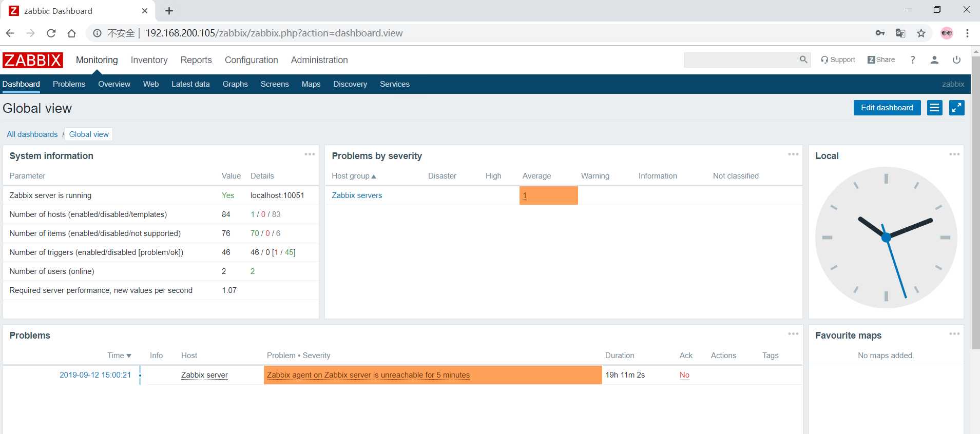Switch to Screens submenu tab
This screenshot has height=434, width=980.
coord(275,84)
